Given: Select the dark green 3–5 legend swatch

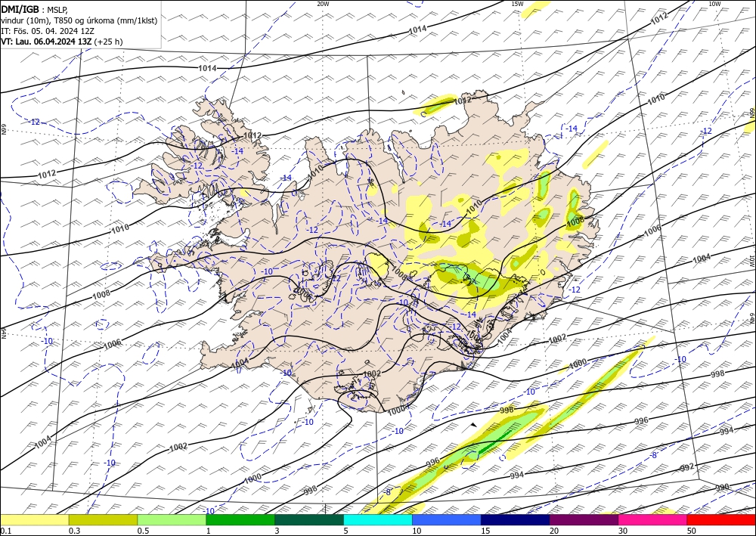Looking at the screenshot, I should pos(309,520).
